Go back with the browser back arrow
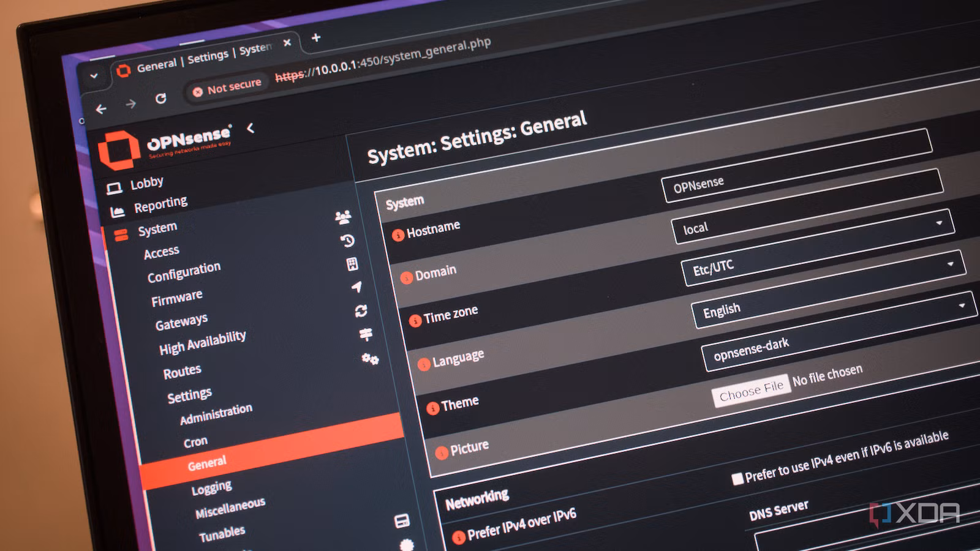Image resolution: width=980 pixels, height=551 pixels. (101, 109)
